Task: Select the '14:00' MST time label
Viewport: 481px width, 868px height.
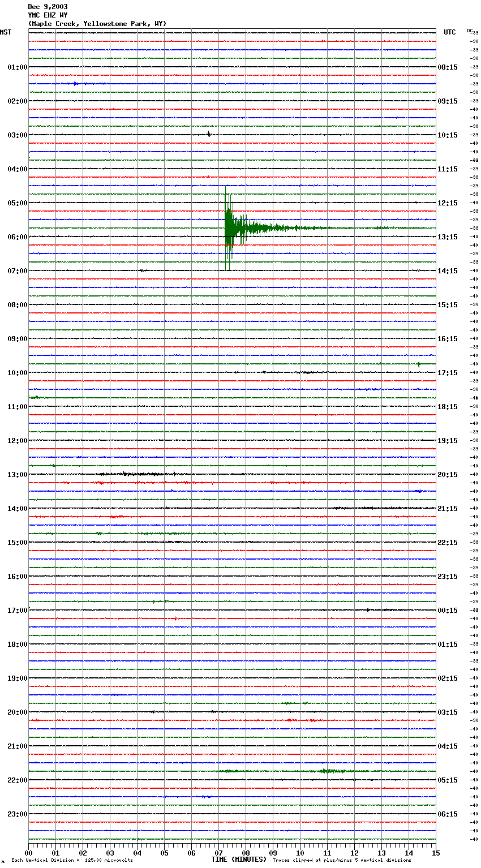Action: point(18,509)
